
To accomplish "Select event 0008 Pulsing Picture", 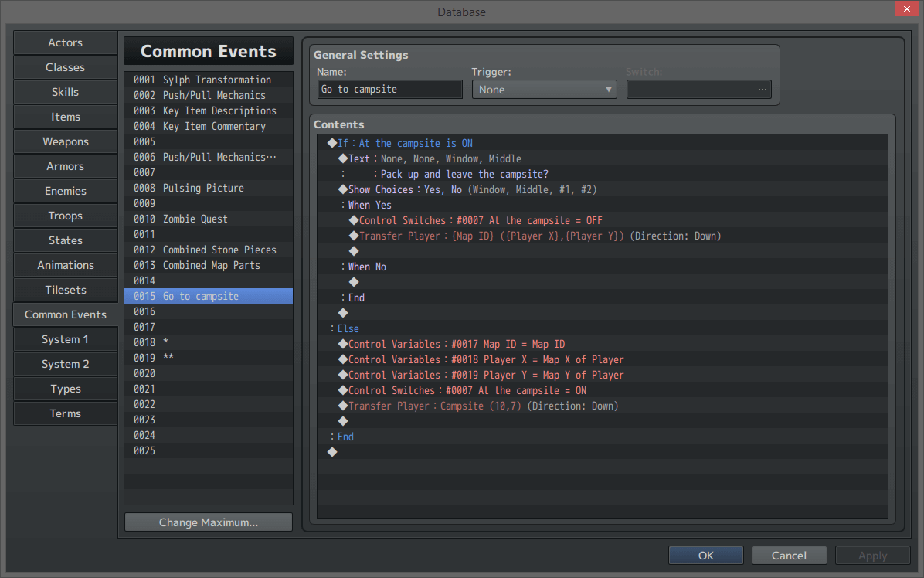I will tap(209, 188).
